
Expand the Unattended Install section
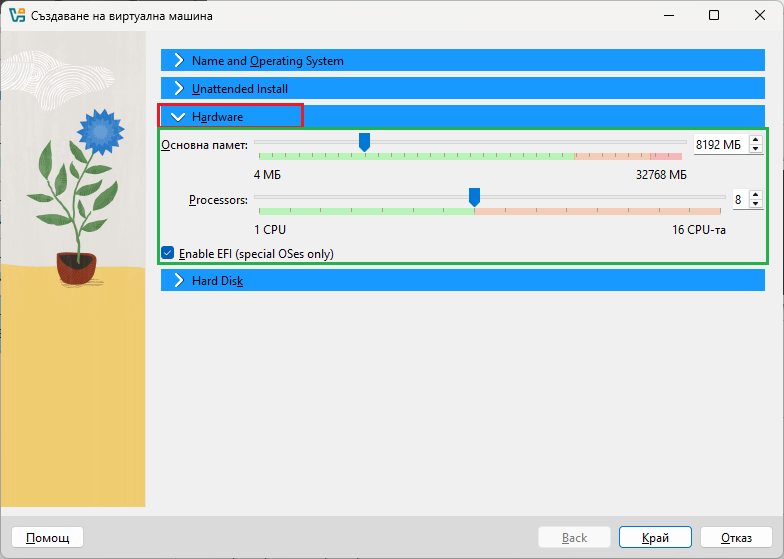462,88
